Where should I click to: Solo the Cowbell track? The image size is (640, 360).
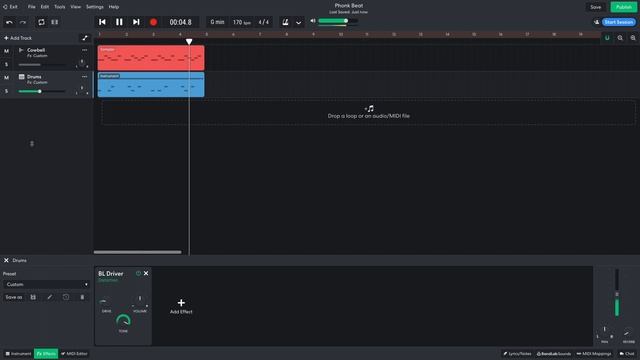[6, 64]
